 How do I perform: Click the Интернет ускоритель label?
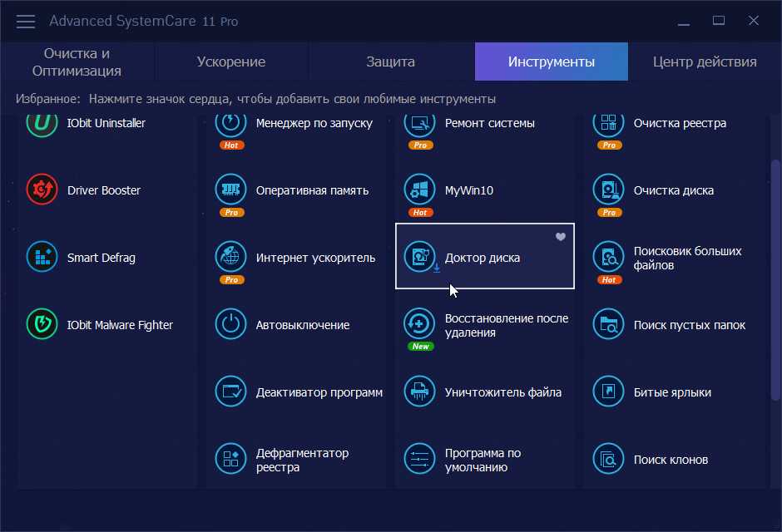315,258
